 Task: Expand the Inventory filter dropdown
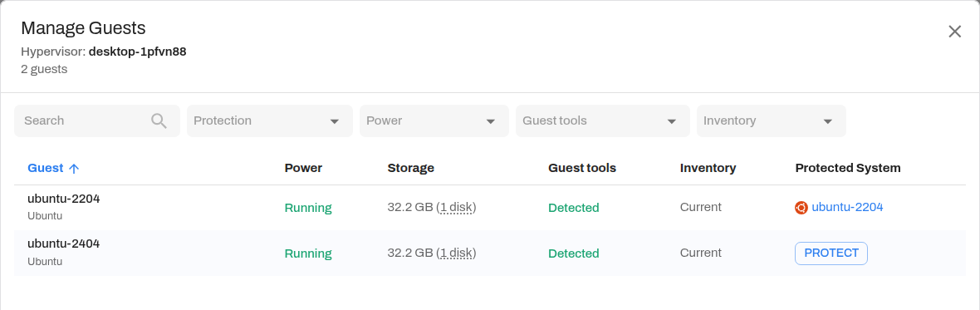pos(772,121)
